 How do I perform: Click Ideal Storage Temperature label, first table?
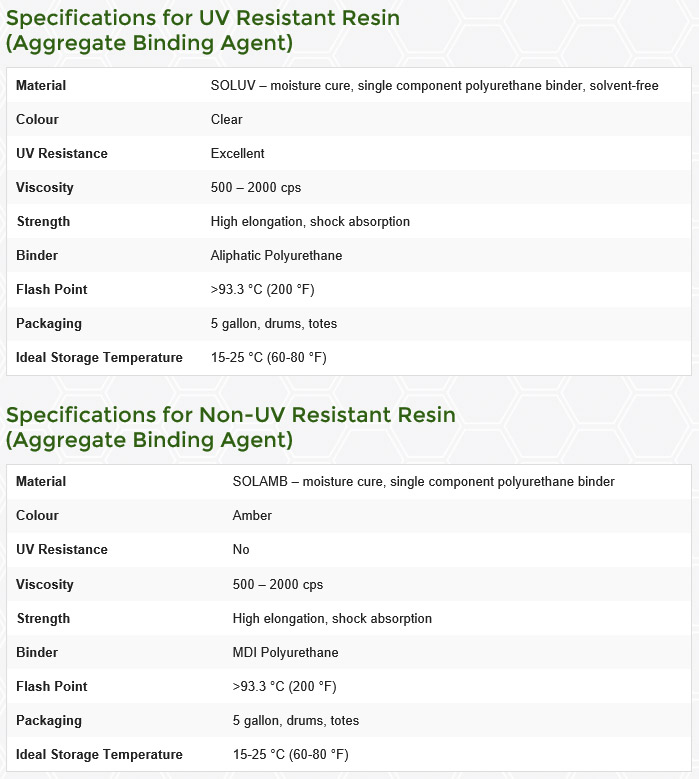[99, 358]
